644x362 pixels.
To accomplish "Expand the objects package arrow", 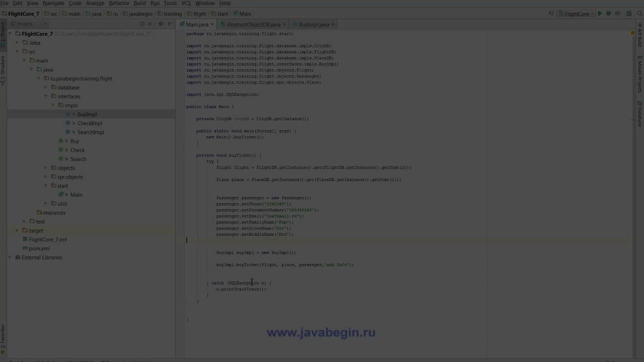I will (46, 168).
